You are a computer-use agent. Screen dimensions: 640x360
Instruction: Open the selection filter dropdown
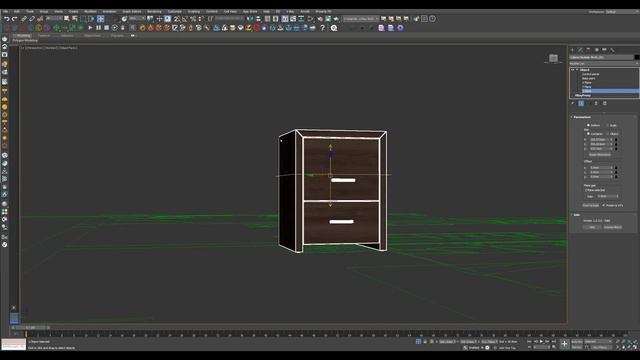click(x=54, y=19)
